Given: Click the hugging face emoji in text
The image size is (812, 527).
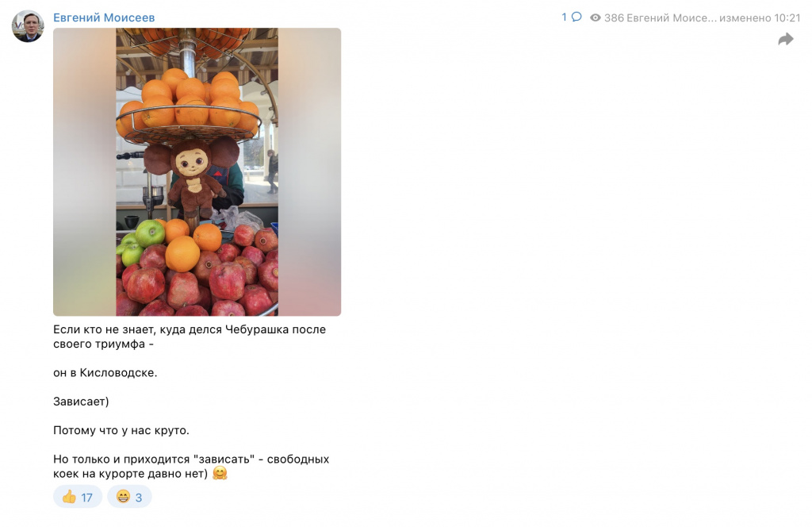Looking at the screenshot, I should pos(220,473).
